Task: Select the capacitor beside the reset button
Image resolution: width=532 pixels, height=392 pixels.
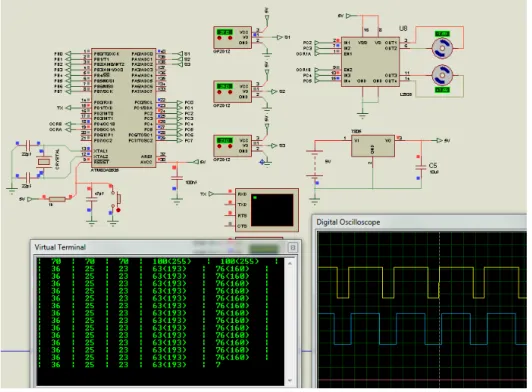Action: click(x=91, y=199)
